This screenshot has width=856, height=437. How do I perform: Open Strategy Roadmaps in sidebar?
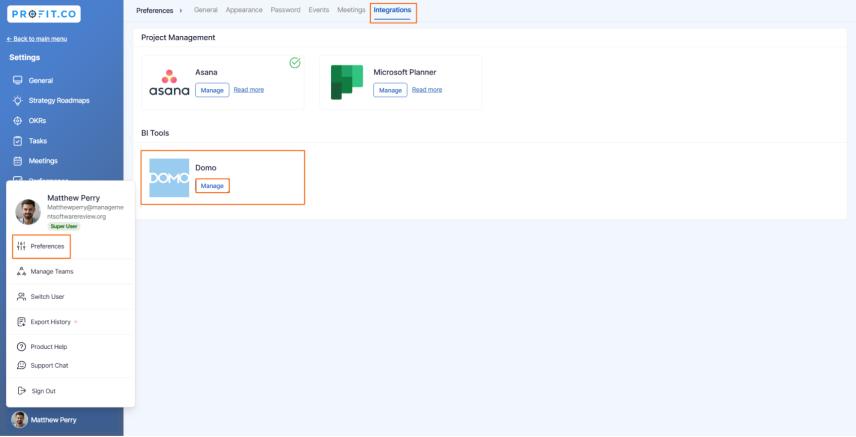tap(59, 101)
